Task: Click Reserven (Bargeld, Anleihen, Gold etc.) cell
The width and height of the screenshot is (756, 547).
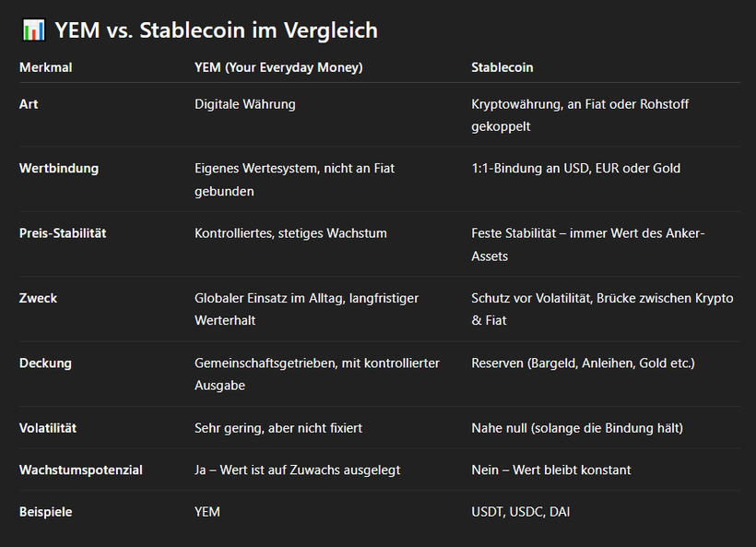Action: point(583,363)
